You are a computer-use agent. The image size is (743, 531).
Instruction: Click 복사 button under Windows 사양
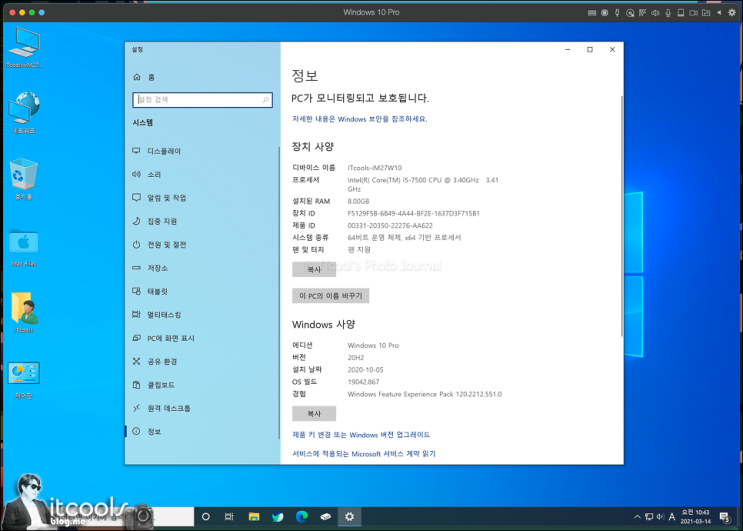pyautogui.click(x=314, y=414)
